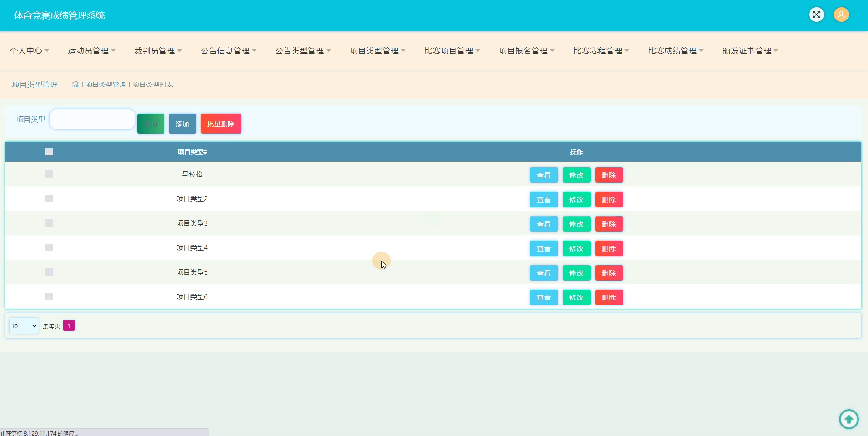Check the checkbox for 项目类型6 row
Image resolution: width=868 pixels, height=436 pixels.
coord(49,296)
